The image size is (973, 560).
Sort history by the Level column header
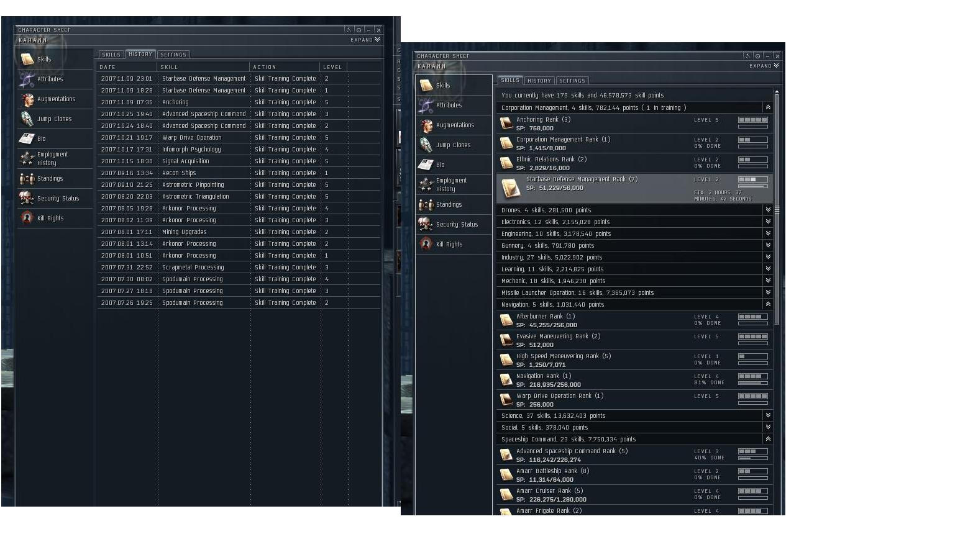(334, 67)
